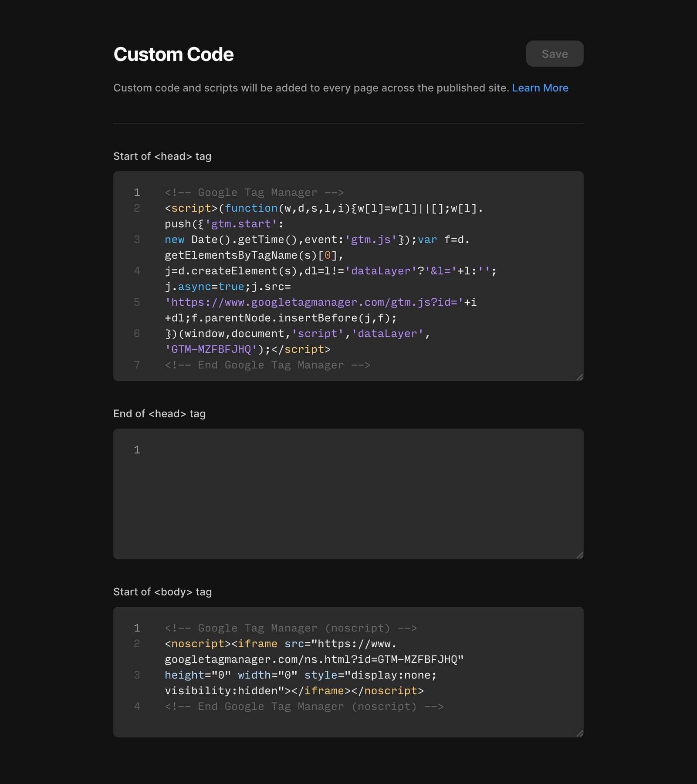Select line number 1 in the head editor
The image size is (697, 784).
137,193
